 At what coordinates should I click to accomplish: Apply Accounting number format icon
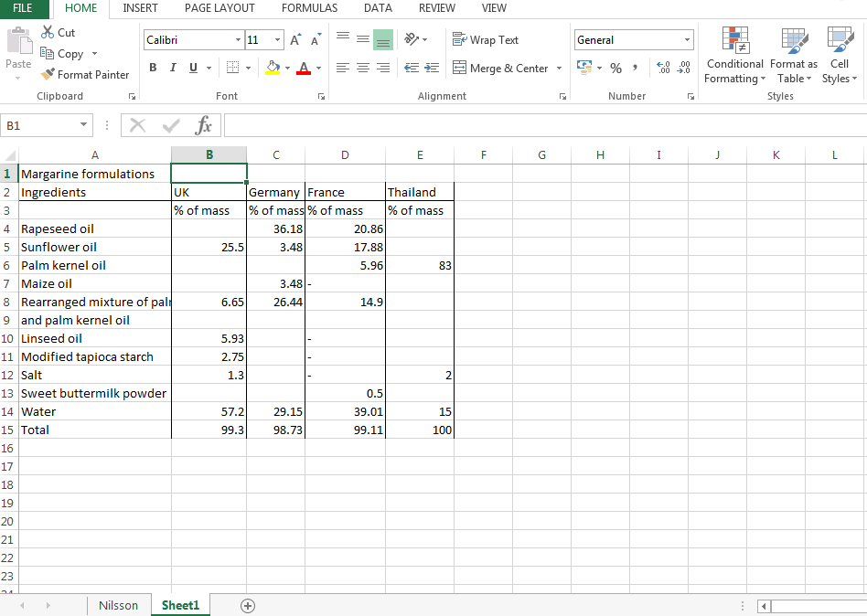[584, 68]
